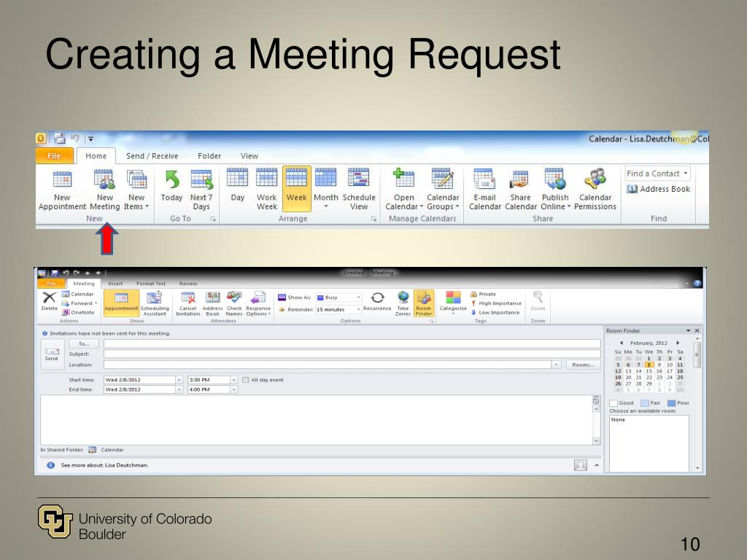Switch to the Send / Receive tab
Viewport: 747px width, 560px height.
152,156
